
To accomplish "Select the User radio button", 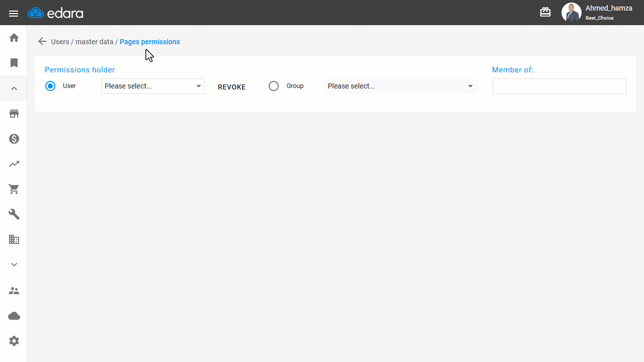I will pyautogui.click(x=50, y=86).
